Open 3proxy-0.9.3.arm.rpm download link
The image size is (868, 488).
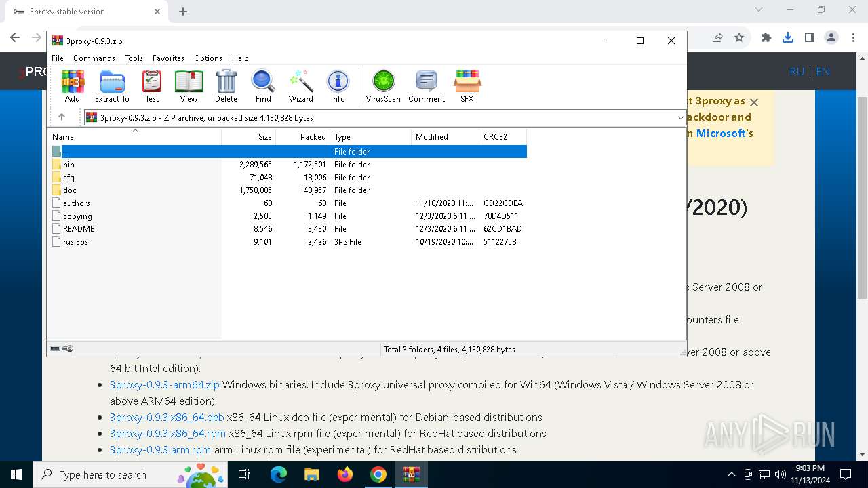(x=160, y=449)
